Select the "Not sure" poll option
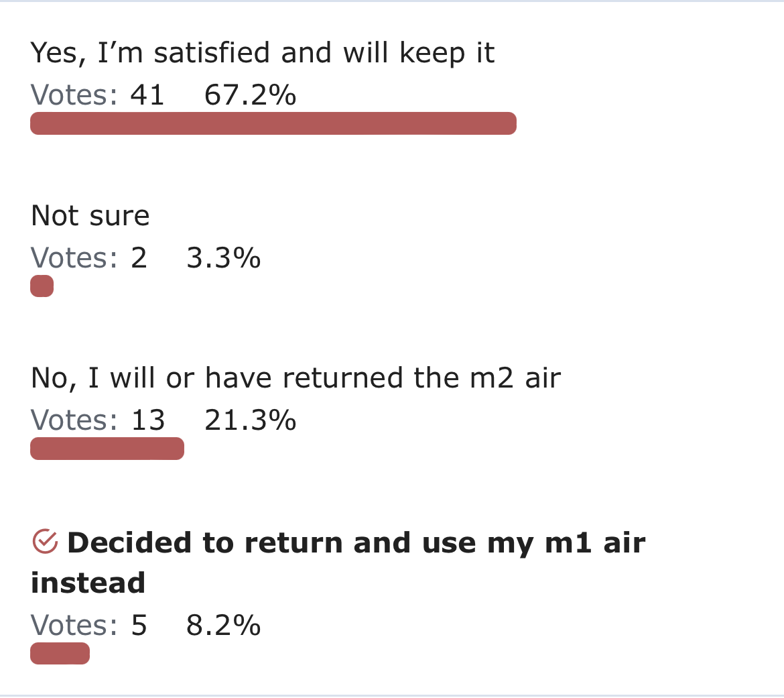784x698 pixels. [x=90, y=216]
